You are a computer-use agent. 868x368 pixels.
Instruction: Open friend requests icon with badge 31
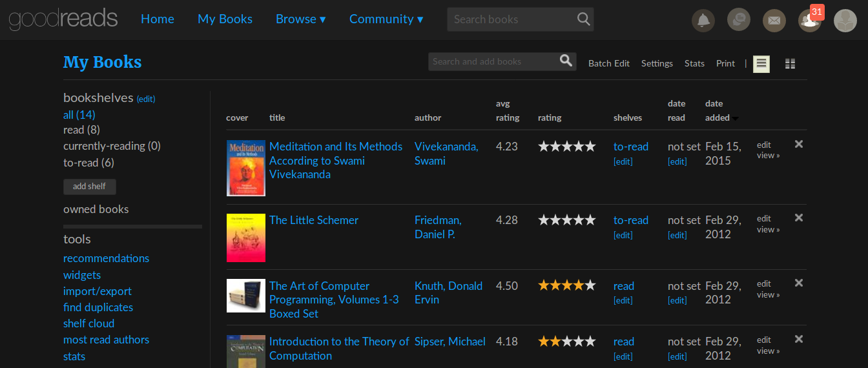click(809, 21)
